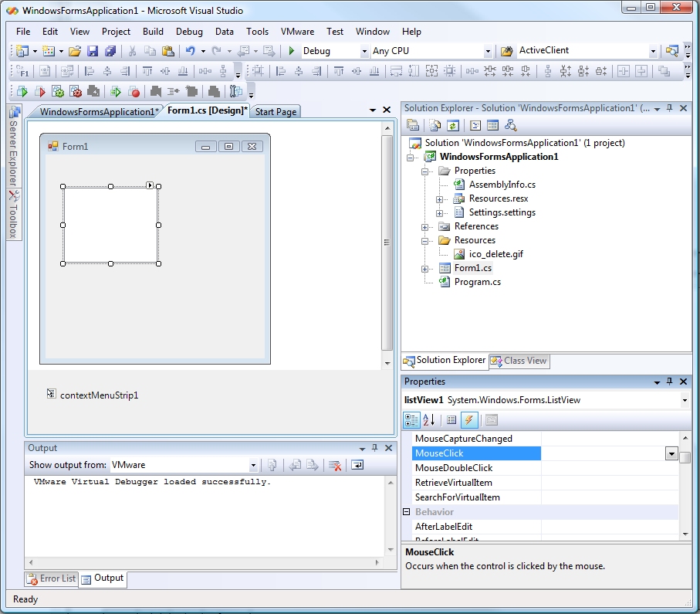This screenshot has width=700, height=614.
Task: Select Program.cs in Solution Explorer
Action: pyautogui.click(x=477, y=282)
